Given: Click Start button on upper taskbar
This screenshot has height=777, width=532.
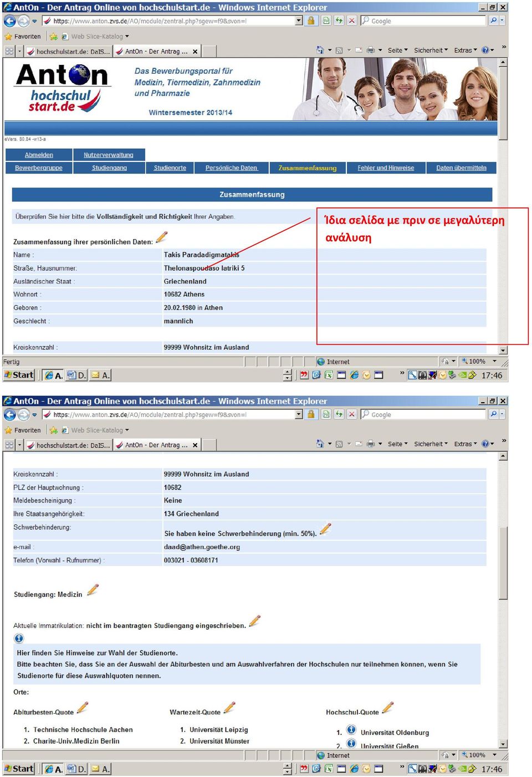Looking at the screenshot, I should pos(19,375).
